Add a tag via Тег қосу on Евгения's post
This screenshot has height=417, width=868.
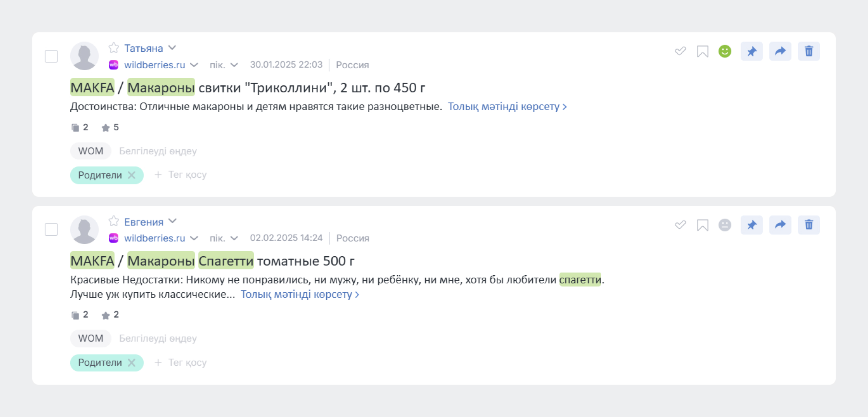(180, 363)
